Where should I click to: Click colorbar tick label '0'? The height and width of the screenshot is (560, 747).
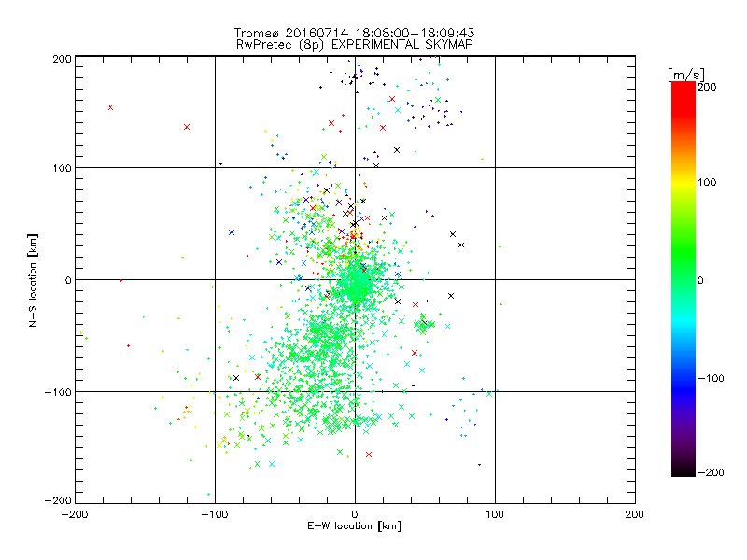[x=700, y=281]
